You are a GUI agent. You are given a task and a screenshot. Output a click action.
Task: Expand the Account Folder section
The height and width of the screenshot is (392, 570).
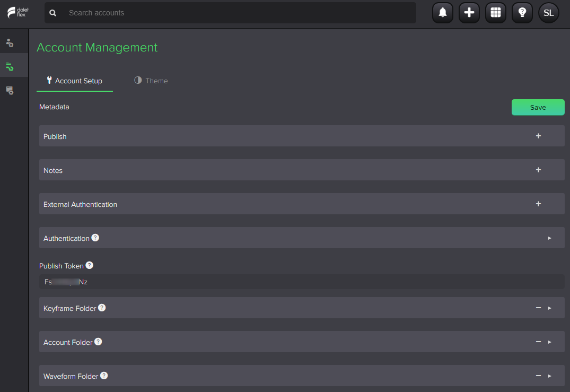550,342
